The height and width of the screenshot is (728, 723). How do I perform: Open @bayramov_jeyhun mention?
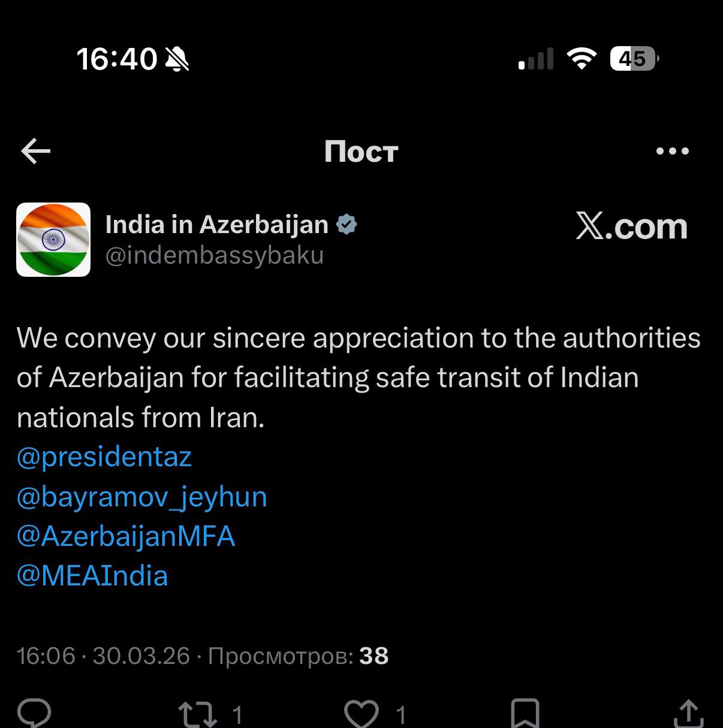[x=142, y=497]
